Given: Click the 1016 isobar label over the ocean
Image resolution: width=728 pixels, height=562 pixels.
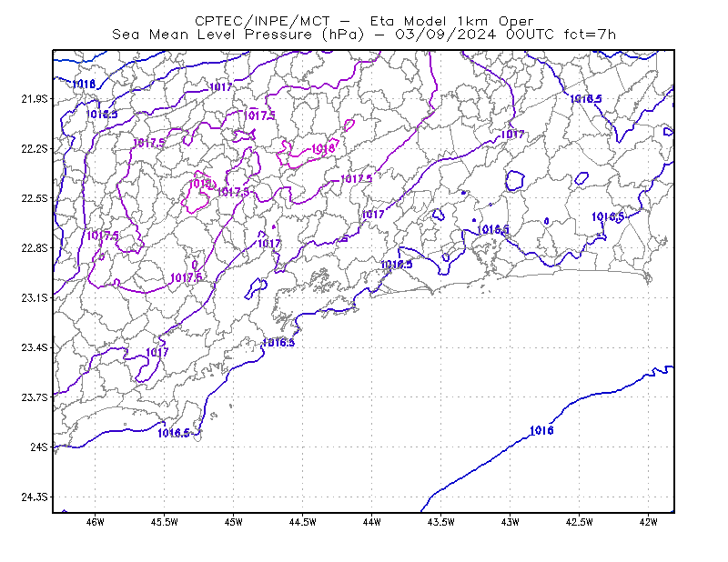Looking at the screenshot, I should pyautogui.click(x=541, y=431).
